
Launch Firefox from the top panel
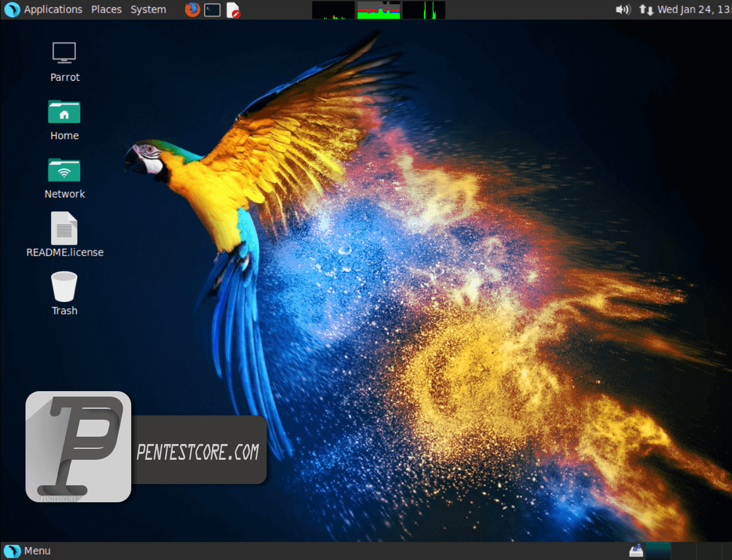click(193, 10)
